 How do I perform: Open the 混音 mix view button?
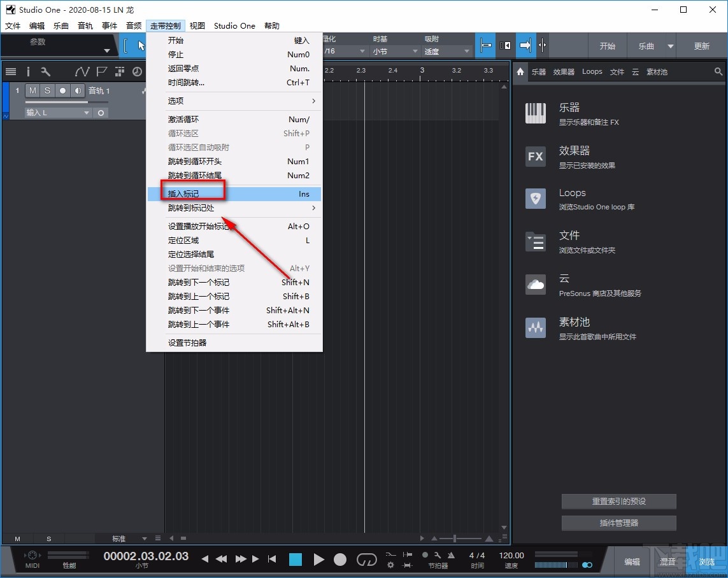667,561
